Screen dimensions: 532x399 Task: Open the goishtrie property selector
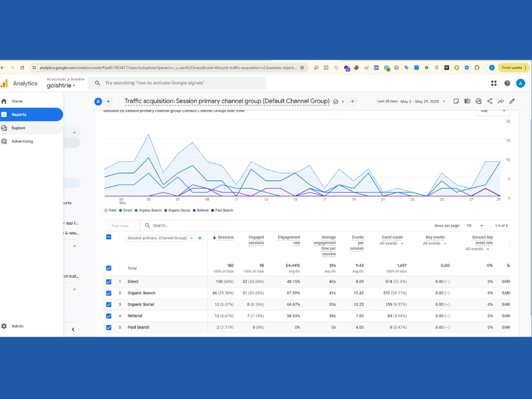pyautogui.click(x=61, y=86)
